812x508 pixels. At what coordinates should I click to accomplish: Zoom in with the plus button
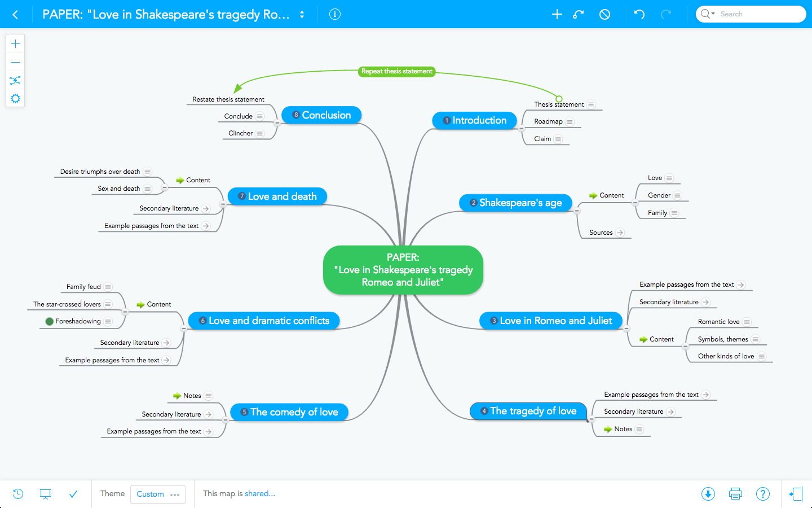tap(15, 44)
